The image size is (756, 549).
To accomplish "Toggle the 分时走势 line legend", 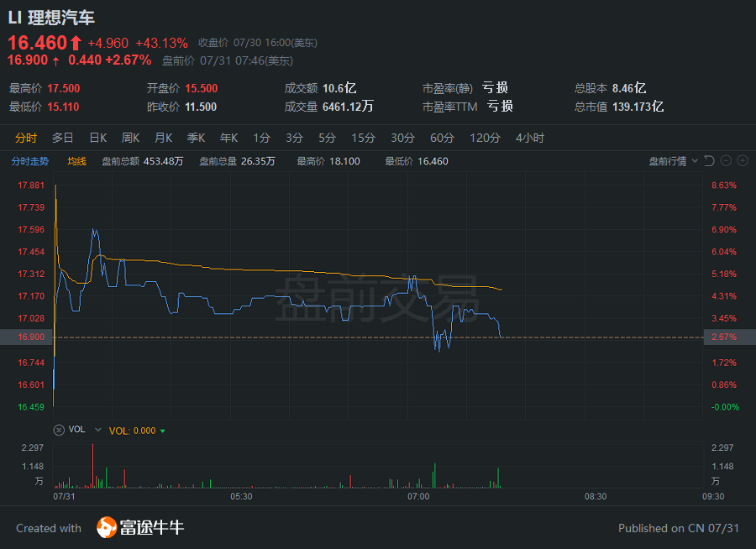I will tap(30, 161).
